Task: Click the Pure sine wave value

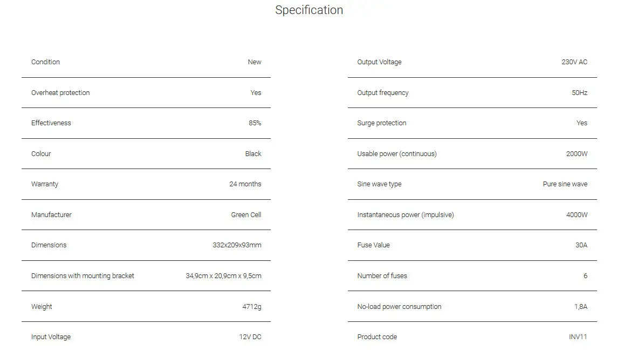Action: tap(565, 184)
